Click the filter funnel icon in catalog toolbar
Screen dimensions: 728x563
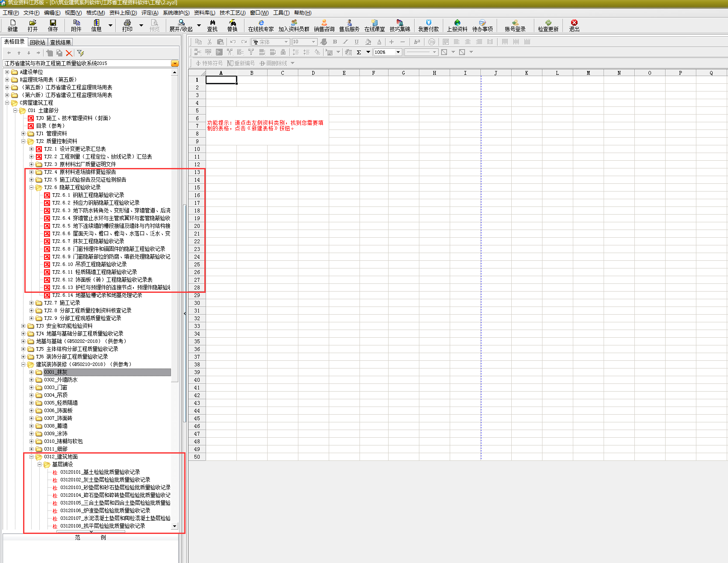[x=80, y=53]
